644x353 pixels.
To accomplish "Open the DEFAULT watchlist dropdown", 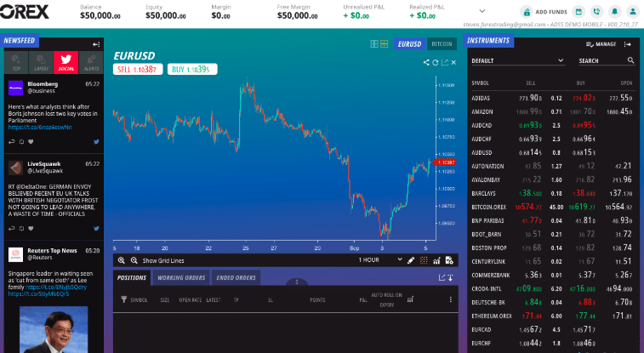I will (517, 60).
